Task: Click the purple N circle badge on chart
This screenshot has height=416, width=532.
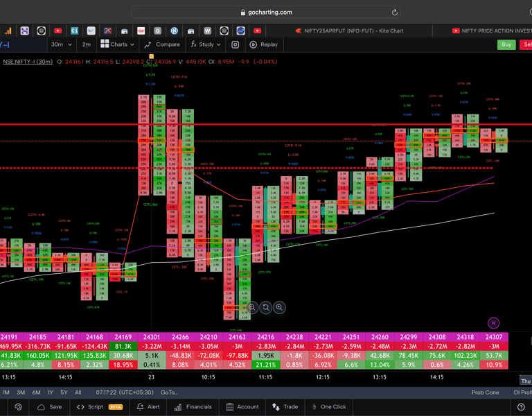Action: (x=493, y=323)
